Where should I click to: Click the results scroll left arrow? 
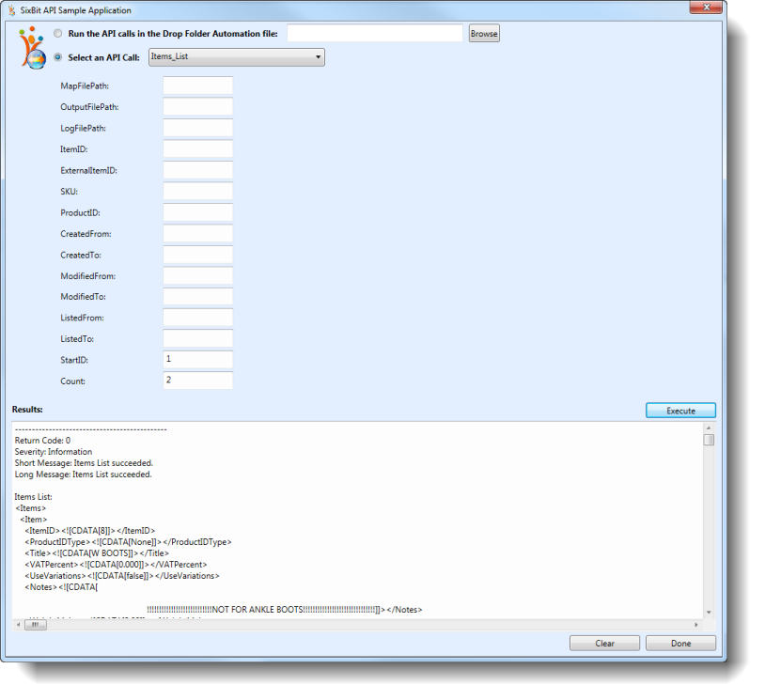(x=18, y=625)
